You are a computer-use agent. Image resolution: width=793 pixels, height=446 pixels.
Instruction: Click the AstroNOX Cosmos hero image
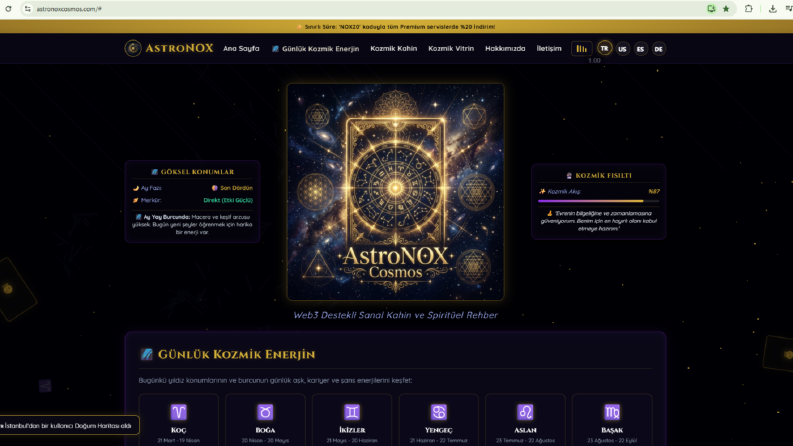[x=395, y=192]
